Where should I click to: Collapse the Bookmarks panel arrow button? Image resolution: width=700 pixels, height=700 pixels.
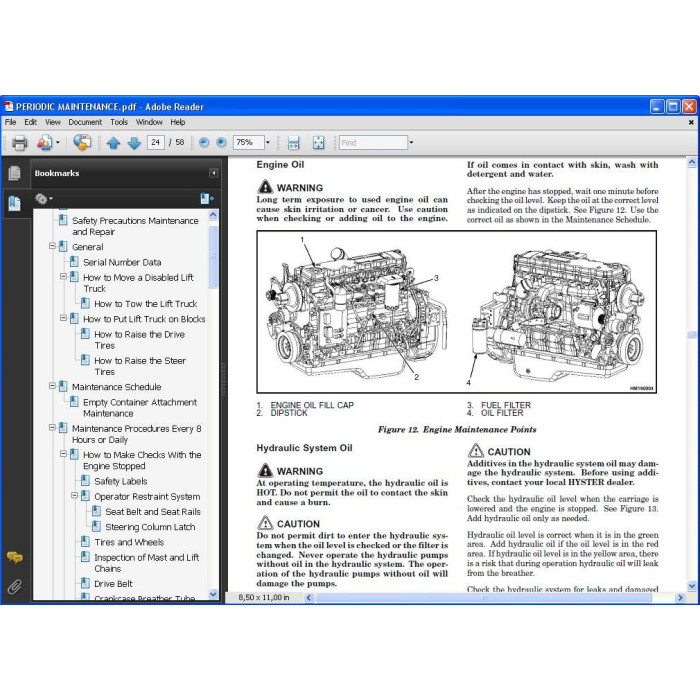tap(213, 173)
